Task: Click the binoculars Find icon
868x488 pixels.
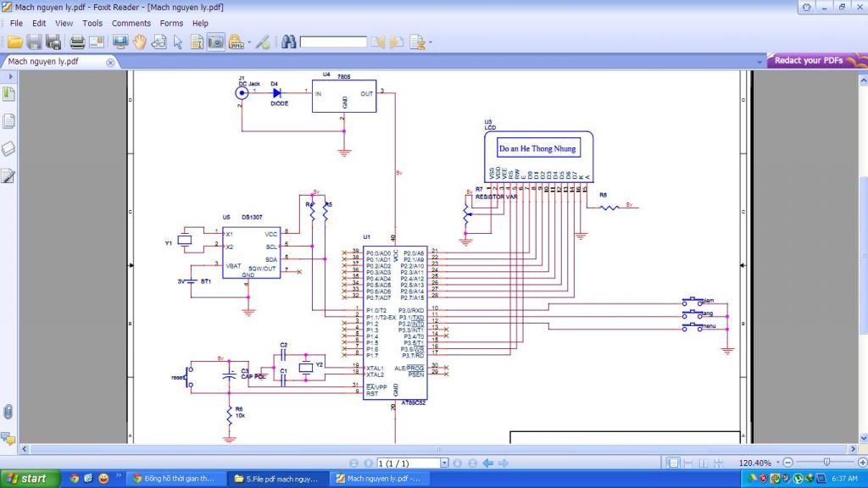Action: tap(288, 42)
